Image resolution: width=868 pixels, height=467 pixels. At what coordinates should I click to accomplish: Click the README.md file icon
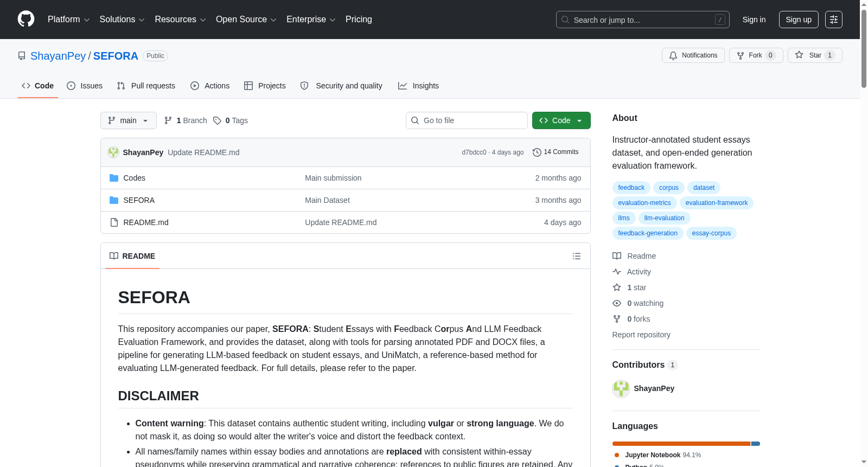pyautogui.click(x=114, y=222)
